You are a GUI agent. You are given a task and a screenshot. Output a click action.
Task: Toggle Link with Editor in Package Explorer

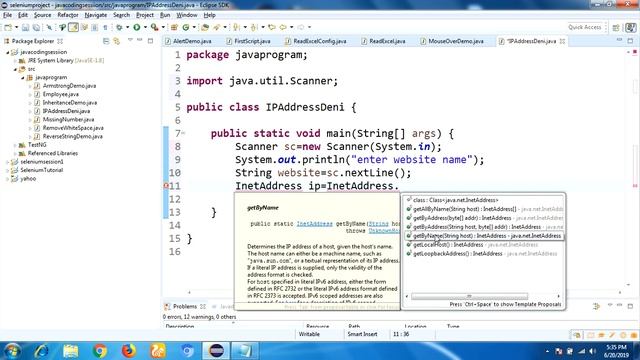(x=116, y=41)
